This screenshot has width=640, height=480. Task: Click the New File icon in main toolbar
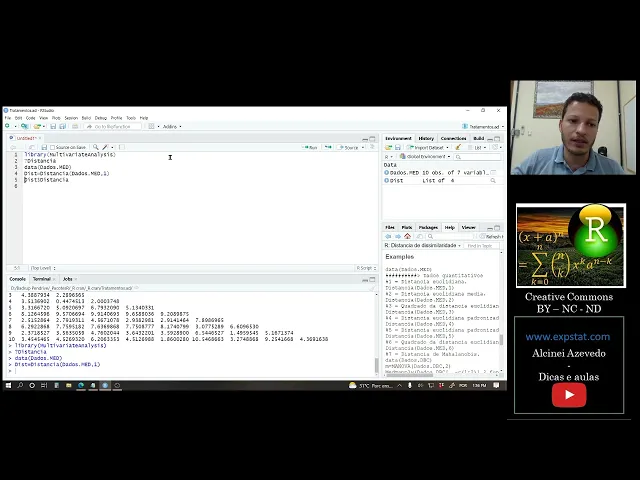coord(7,127)
